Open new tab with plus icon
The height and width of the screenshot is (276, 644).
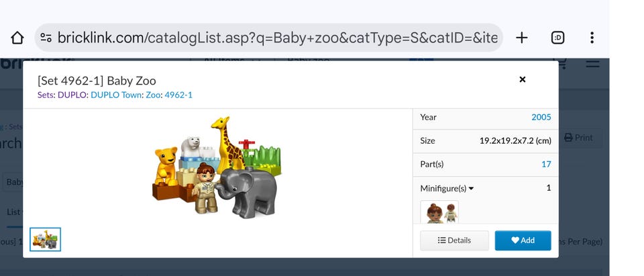point(522,38)
